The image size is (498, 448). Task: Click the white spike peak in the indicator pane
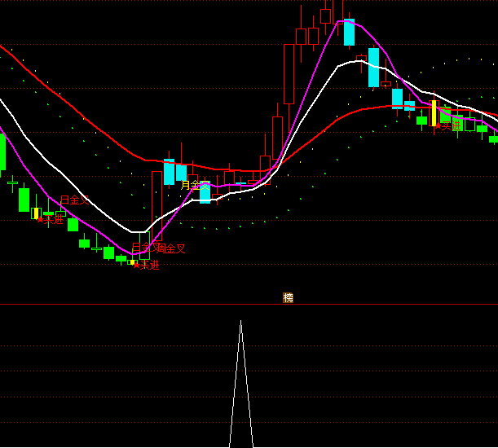tap(240, 322)
